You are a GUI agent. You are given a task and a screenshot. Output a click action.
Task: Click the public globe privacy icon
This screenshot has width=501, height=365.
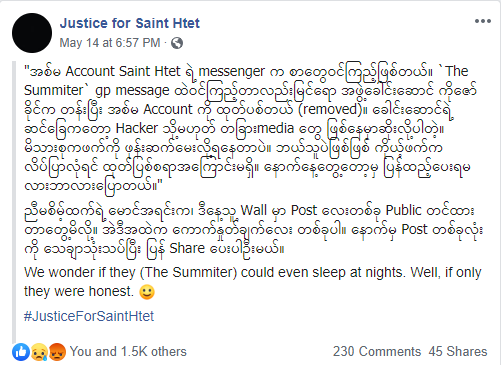(177, 43)
